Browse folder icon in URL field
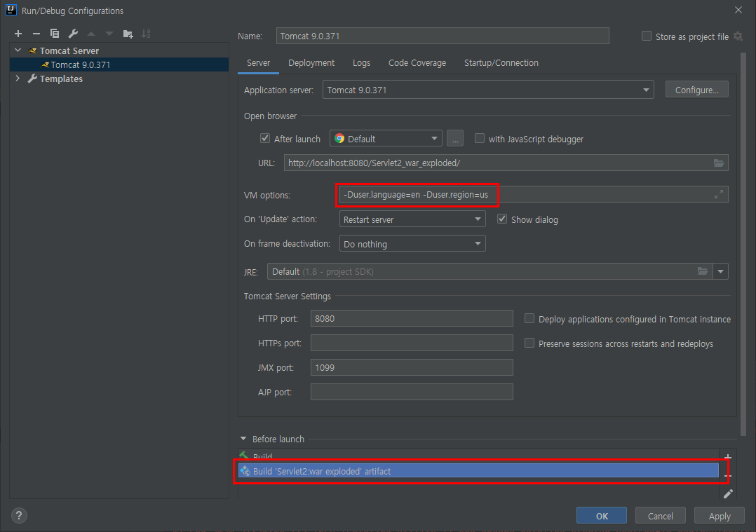Viewport: 756px width, 532px height. click(x=718, y=163)
